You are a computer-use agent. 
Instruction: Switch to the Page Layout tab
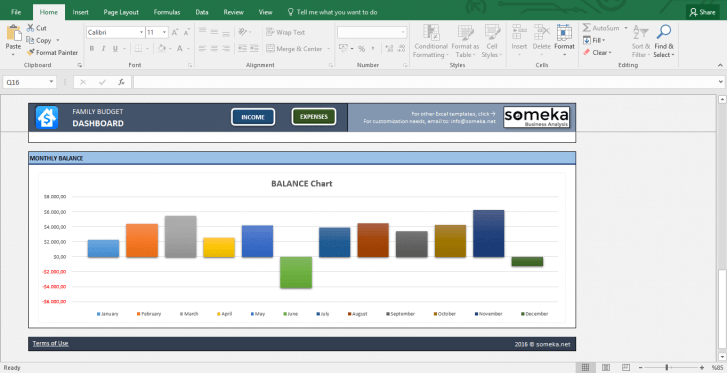click(121, 12)
